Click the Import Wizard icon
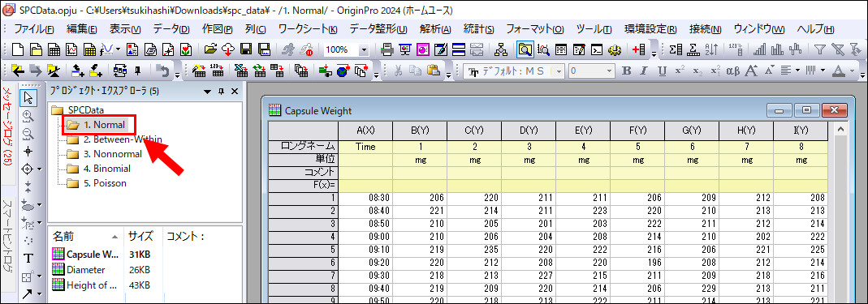Image resolution: width=868 pixels, height=304 pixels. tap(200, 71)
